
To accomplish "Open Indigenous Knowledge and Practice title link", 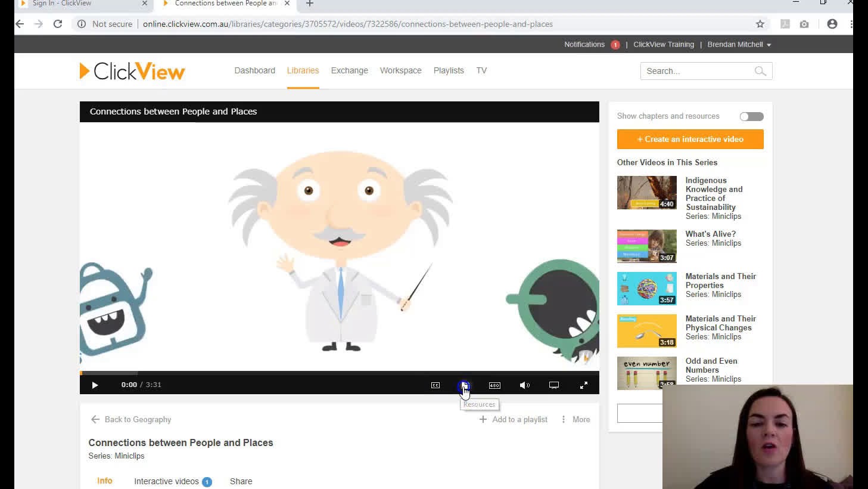I will (714, 194).
